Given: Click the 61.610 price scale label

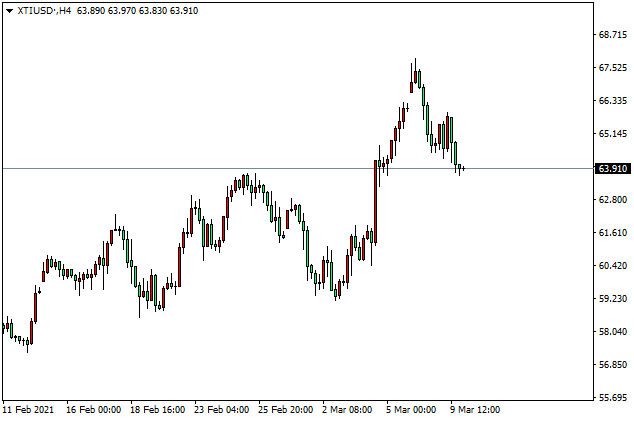Looking at the screenshot, I should point(613,233).
